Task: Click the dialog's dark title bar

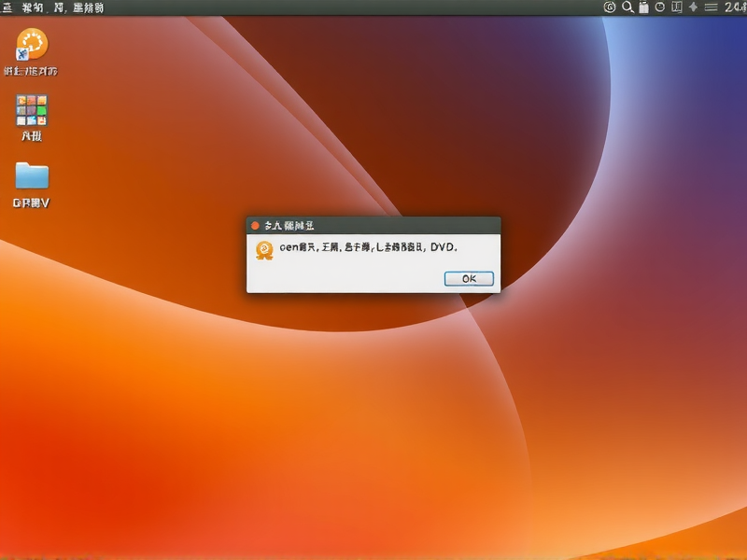Action: (392, 225)
